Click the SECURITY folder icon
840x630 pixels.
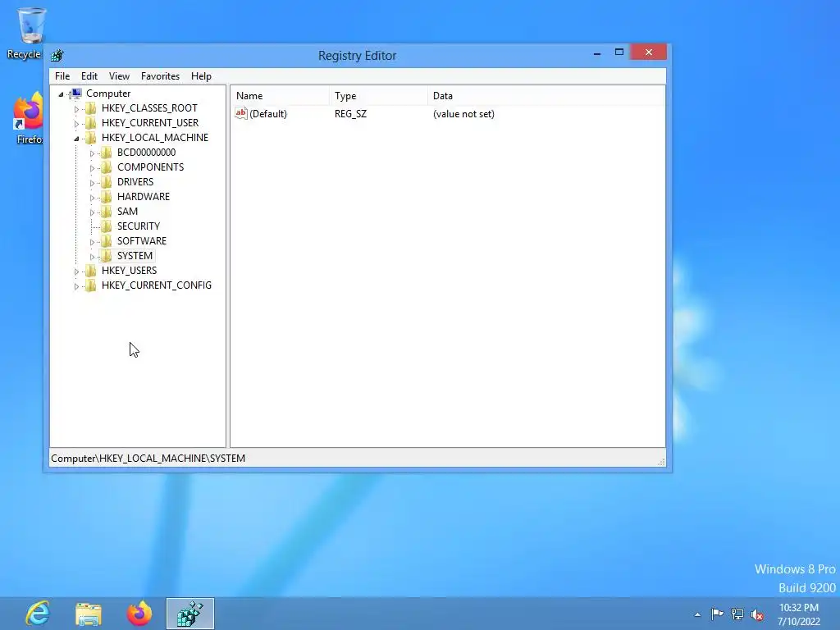[x=107, y=226]
